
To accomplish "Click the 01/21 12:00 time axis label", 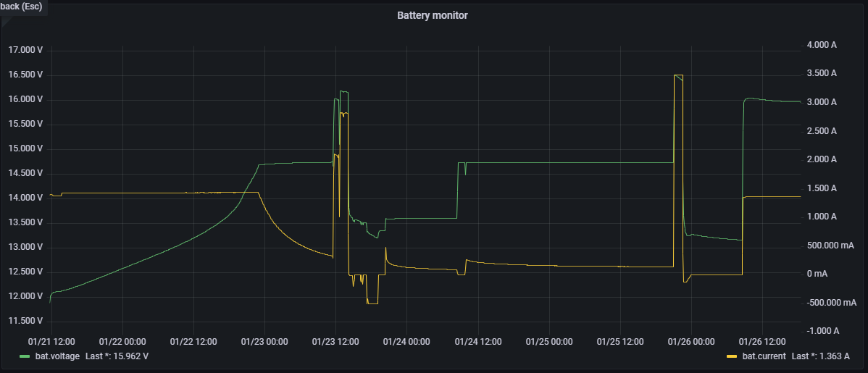I will tap(51, 341).
